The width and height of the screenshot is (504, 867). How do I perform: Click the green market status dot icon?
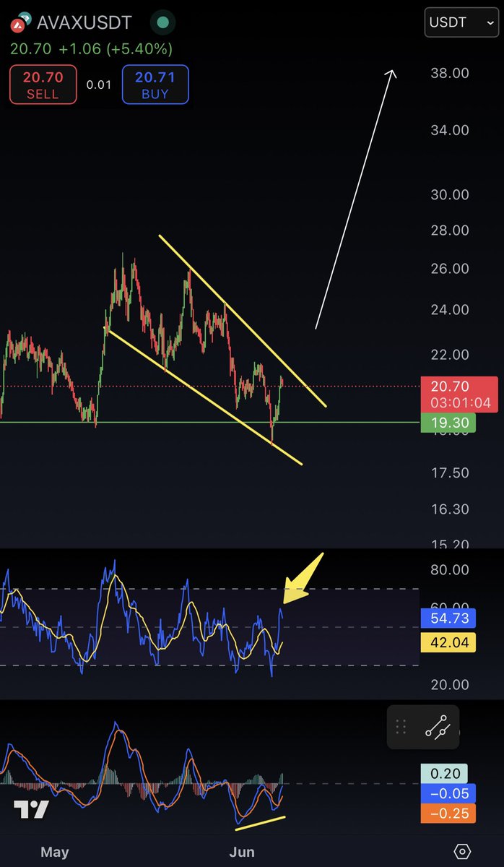point(164,22)
